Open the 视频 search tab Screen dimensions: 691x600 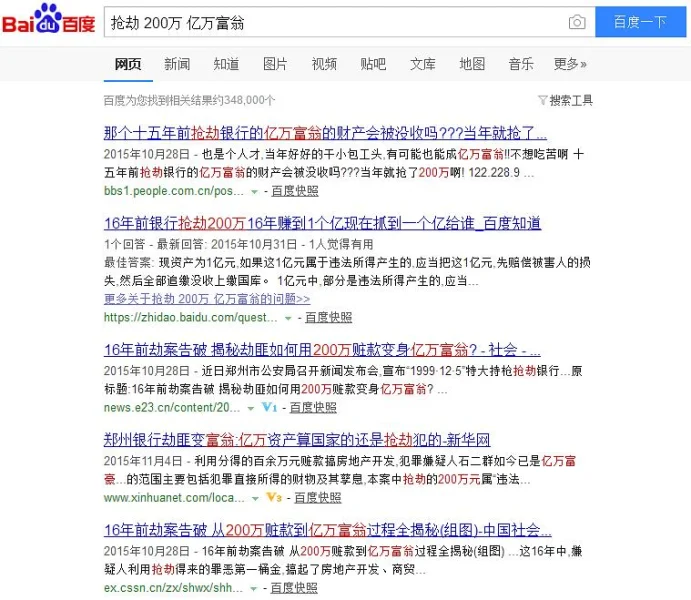pyautogui.click(x=324, y=64)
